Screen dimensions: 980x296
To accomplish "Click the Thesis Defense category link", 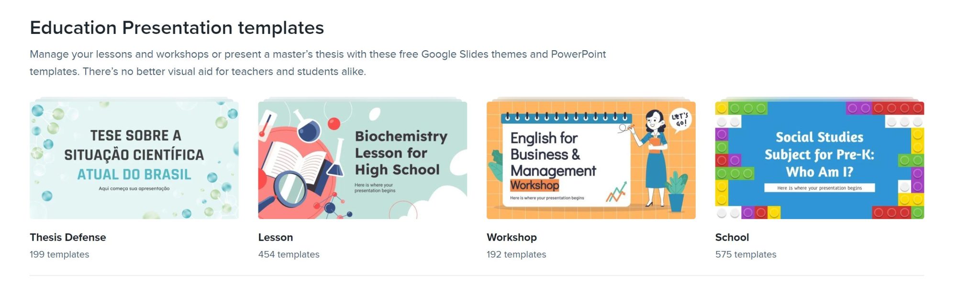I will (x=67, y=237).
